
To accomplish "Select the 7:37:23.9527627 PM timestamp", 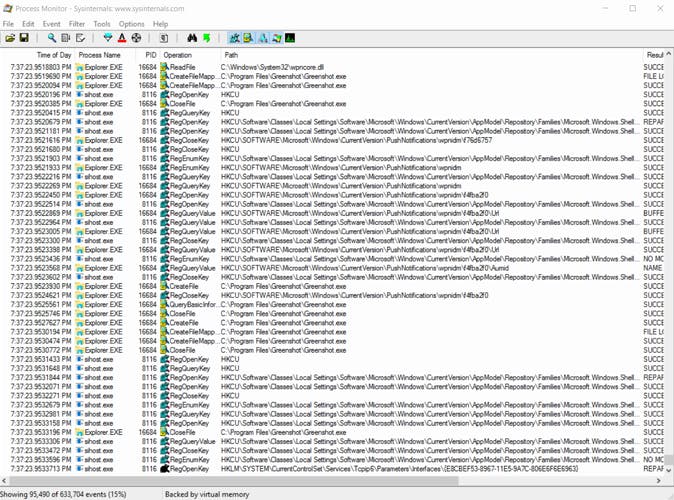I will coord(41,322).
